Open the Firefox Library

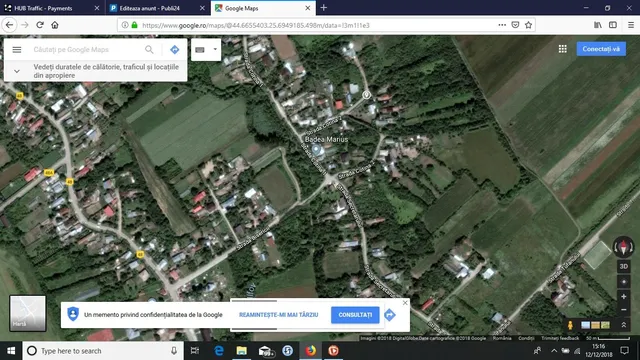click(598, 25)
